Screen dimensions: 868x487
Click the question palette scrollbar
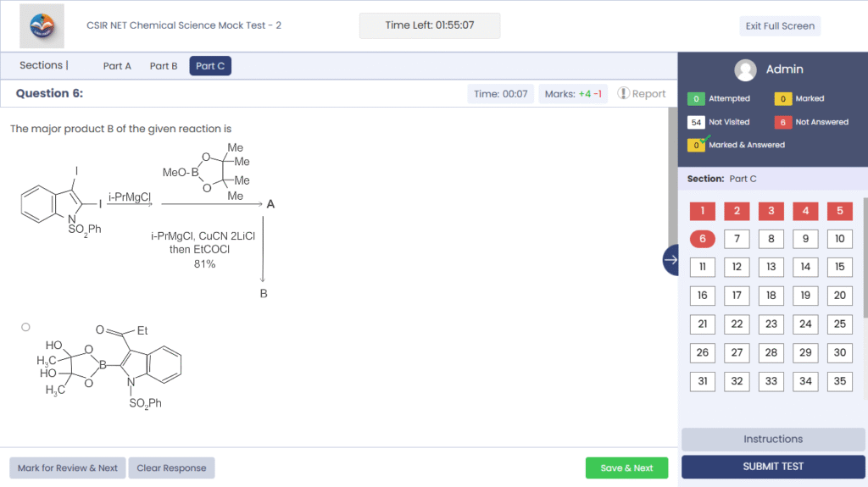tap(865, 254)
